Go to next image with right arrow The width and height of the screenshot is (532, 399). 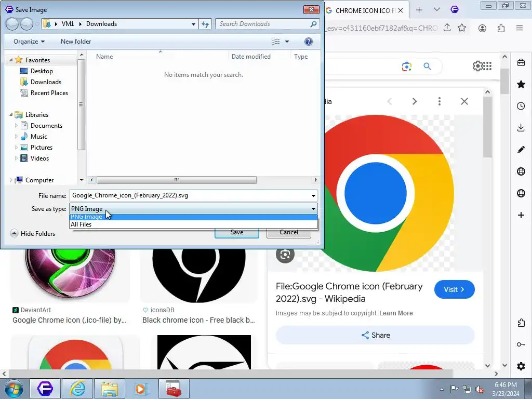(x=414, y=101)
